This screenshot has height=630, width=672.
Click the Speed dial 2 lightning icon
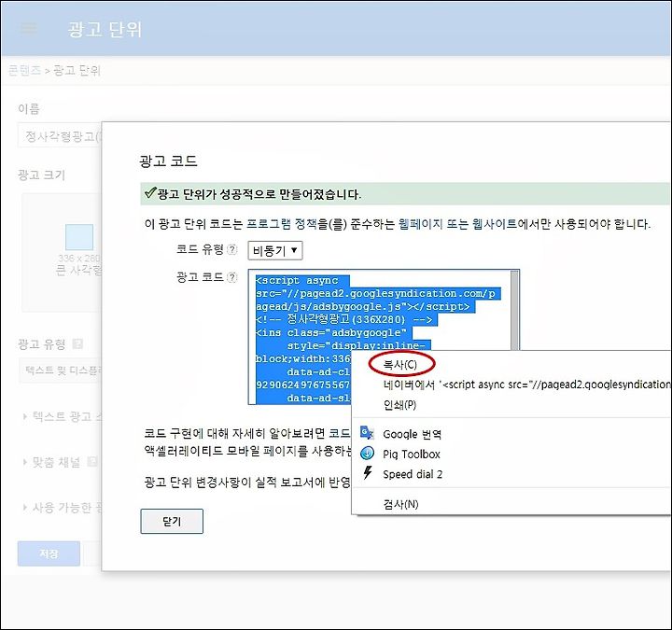click(x=368, y=472)
